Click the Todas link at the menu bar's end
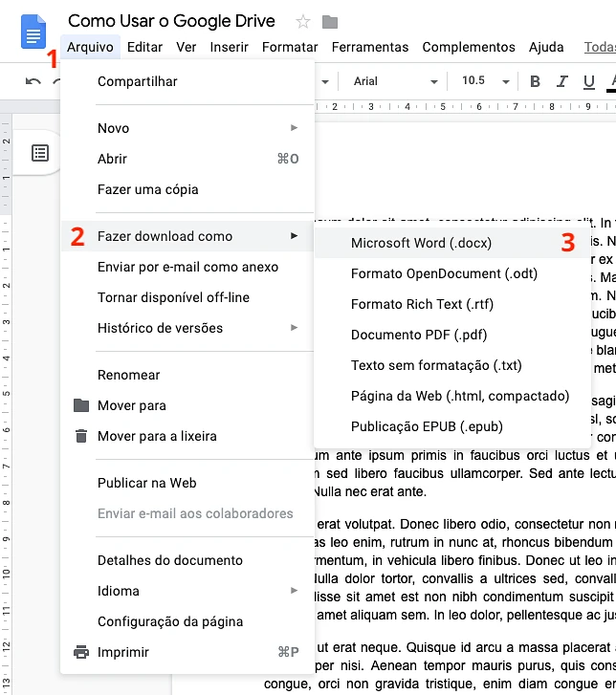Image resolution: width=616 pixels, height=695 pixels. (600, 47)
